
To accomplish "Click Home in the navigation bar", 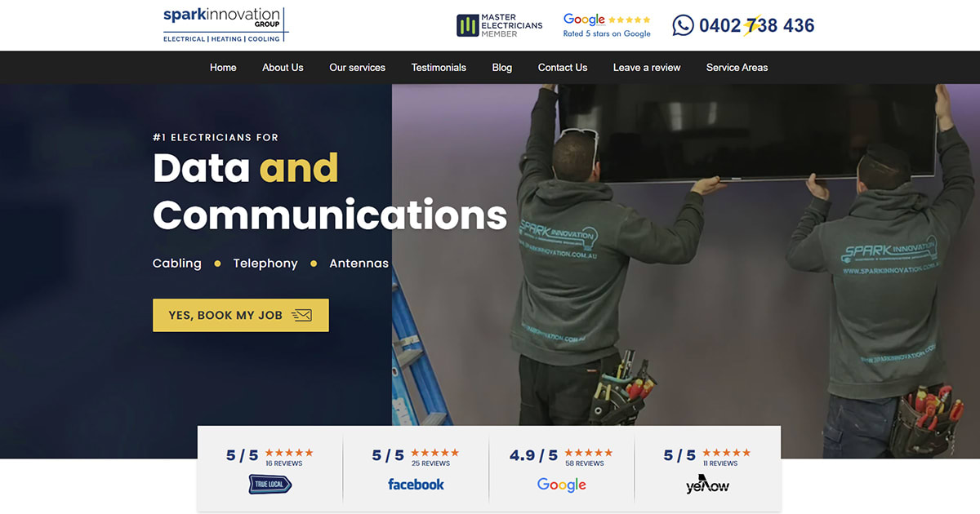I will pyautogui.click(x=223, y=68).
